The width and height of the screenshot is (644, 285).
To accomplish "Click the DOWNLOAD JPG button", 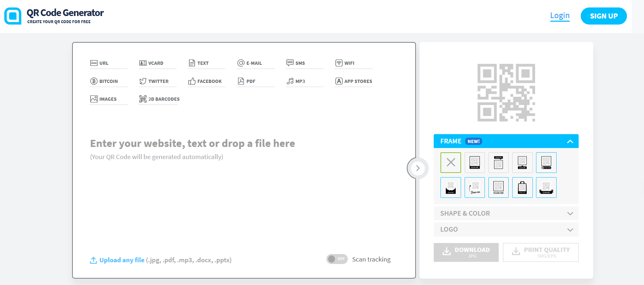I will 466,252.
